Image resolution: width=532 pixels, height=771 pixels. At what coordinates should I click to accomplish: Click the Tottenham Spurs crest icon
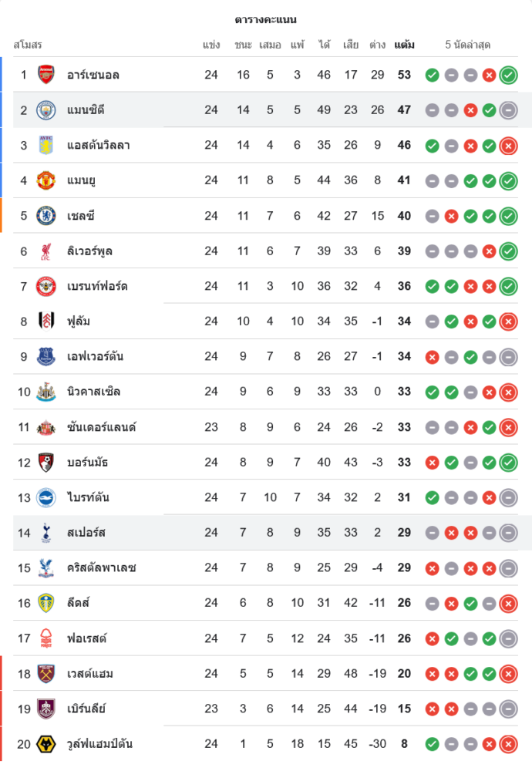coord(46,533)
